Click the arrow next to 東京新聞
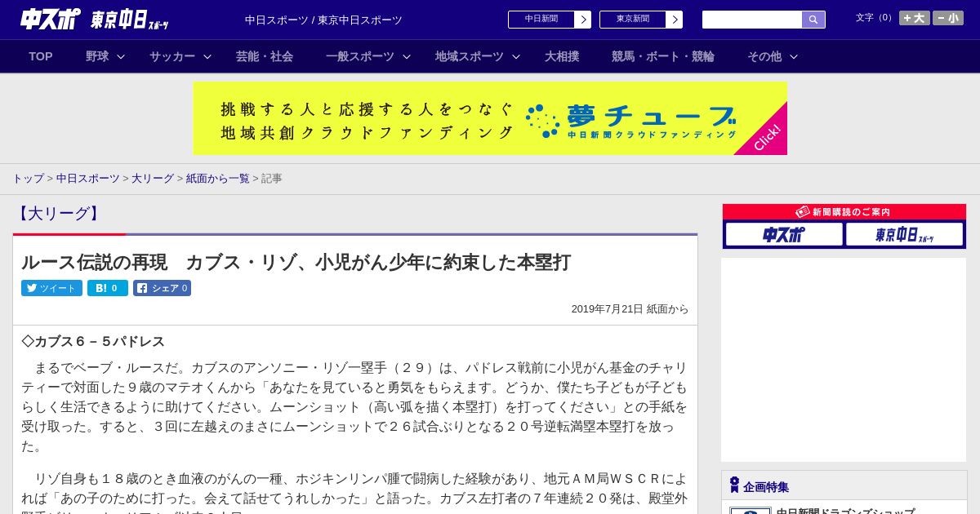The height and width of the screenshot is (514, 980). [x=675, y=20]
